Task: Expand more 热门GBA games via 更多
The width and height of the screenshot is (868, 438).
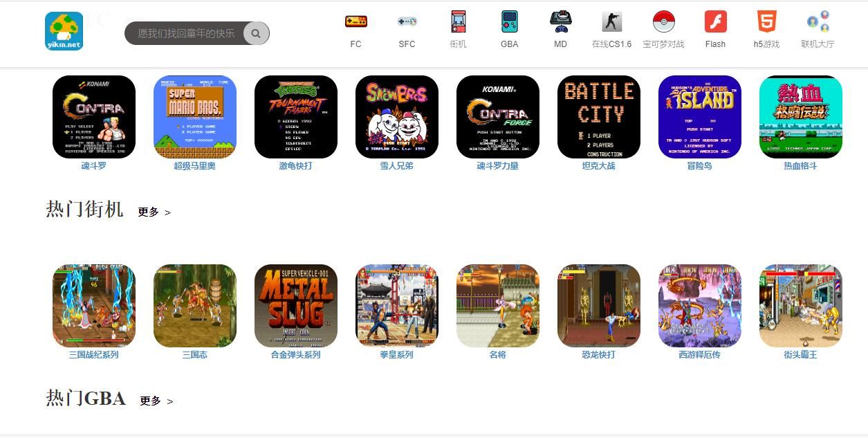Action: pyautogui.click(x=156, y=401)
